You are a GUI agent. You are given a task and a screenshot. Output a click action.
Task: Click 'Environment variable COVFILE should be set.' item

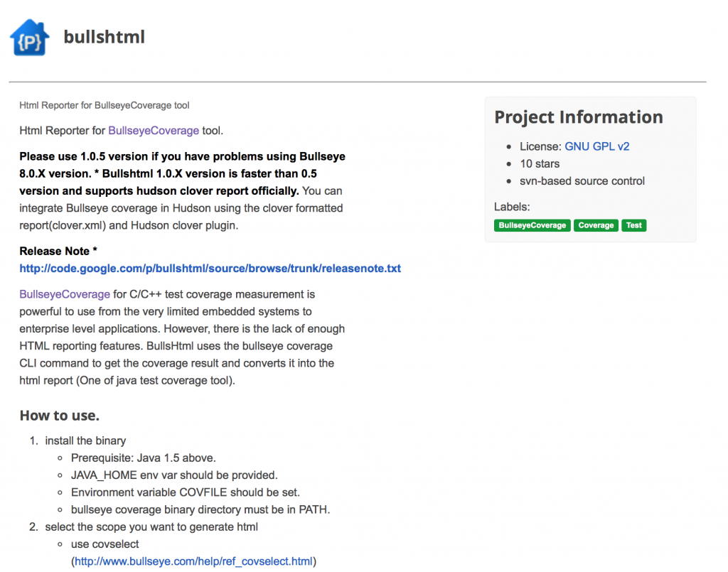(x=186, y=492)
